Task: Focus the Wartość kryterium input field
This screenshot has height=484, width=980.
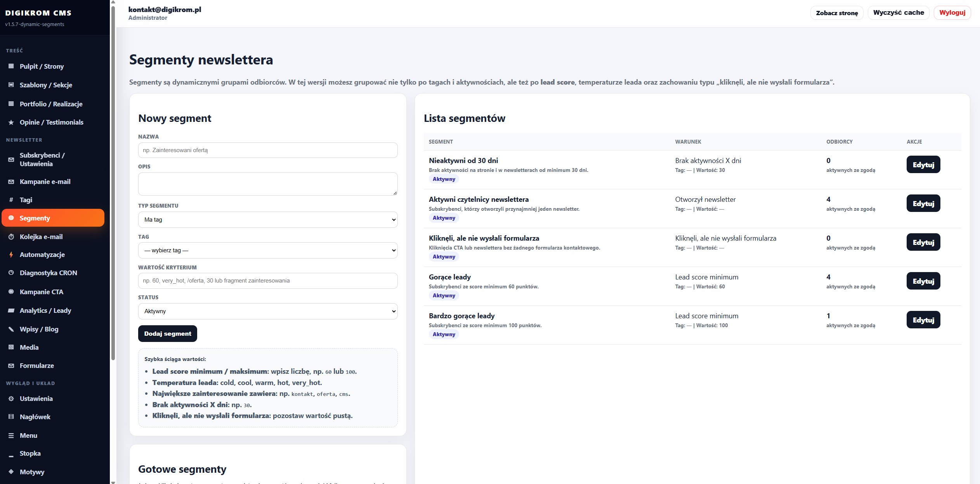Action: (x=268, y=281)
